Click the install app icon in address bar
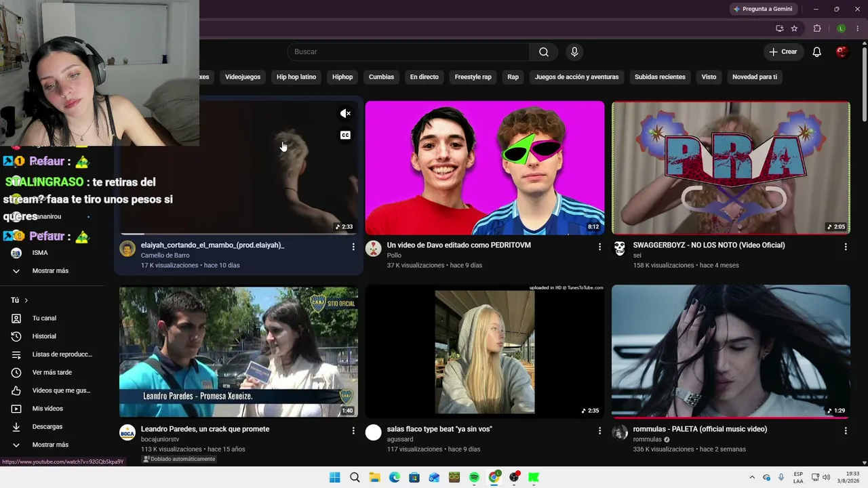 click(779, 28)
